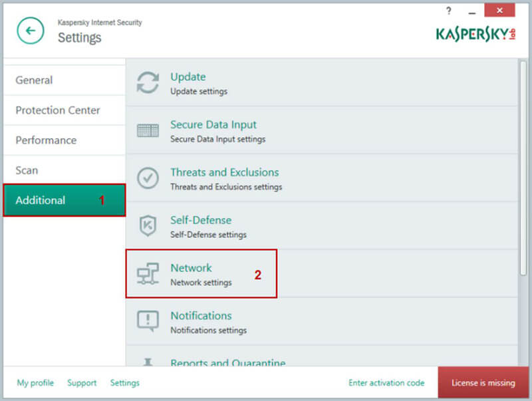Open Reports and Quarantine settings
Viewport: 532px width, 401px height.
(228, 362)
